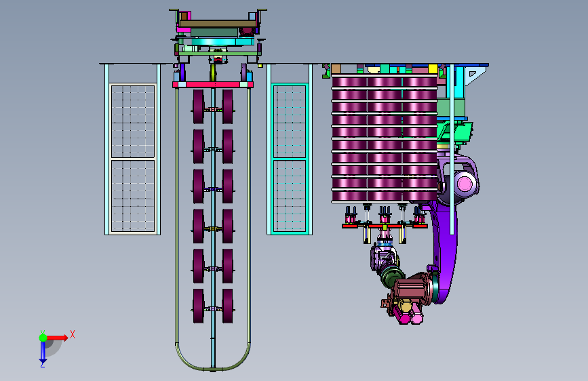Pick the red crossbar above the hanging wheels

coord(213,85)
